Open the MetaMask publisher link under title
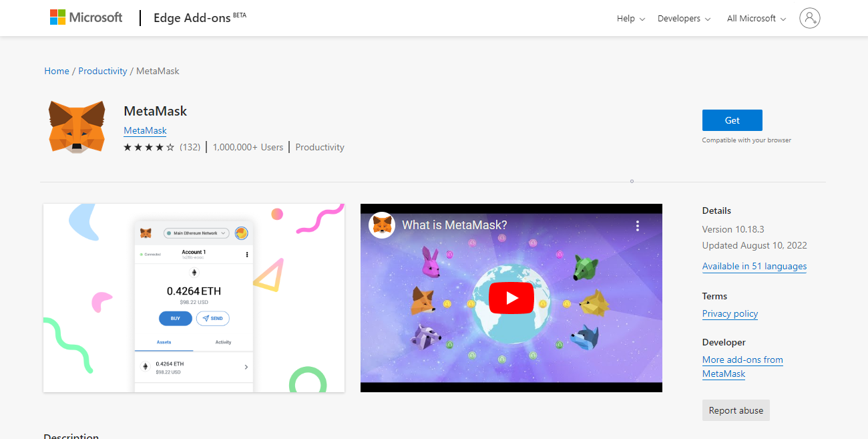This screenshot has height=439, width=868. point(145,130)
